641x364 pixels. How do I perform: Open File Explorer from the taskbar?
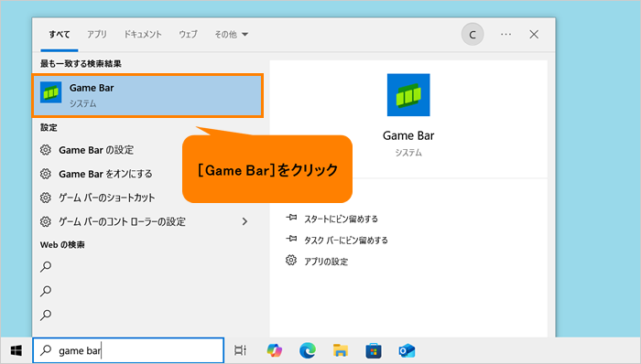tap(340, 350)
